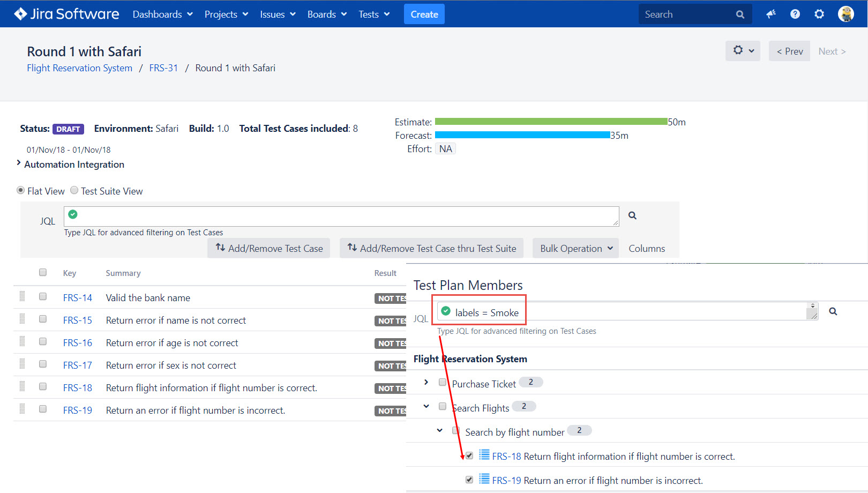Open the Boards menu
This screenshot has height=493, width=868.
click(327, 14)
